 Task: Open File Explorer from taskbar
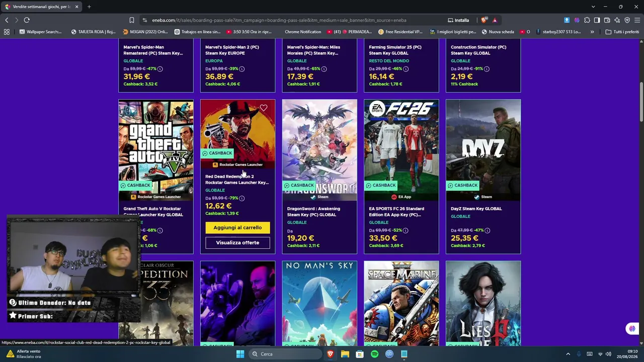point(345,354)
